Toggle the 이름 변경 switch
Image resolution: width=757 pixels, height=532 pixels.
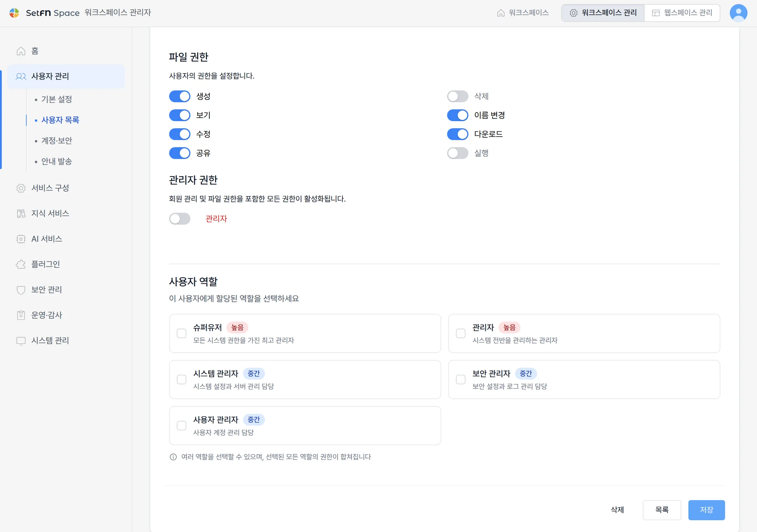click(x=458, y=115)
